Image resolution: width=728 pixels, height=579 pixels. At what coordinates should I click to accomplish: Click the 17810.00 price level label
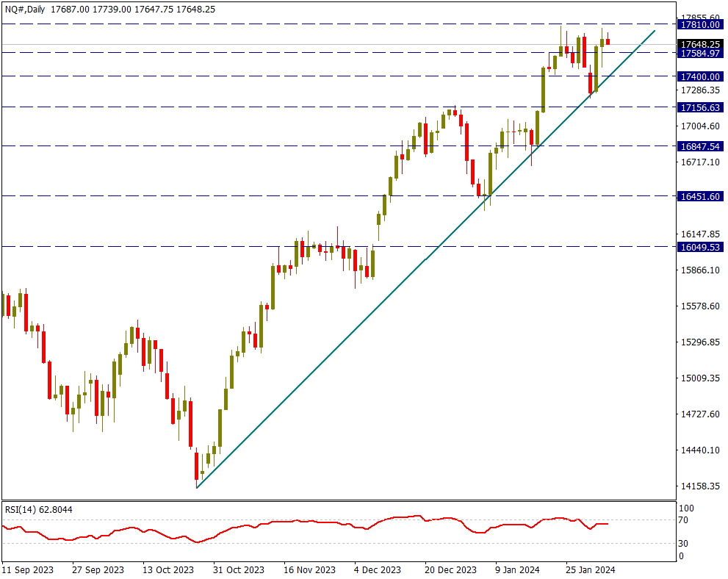click(700, 24)
